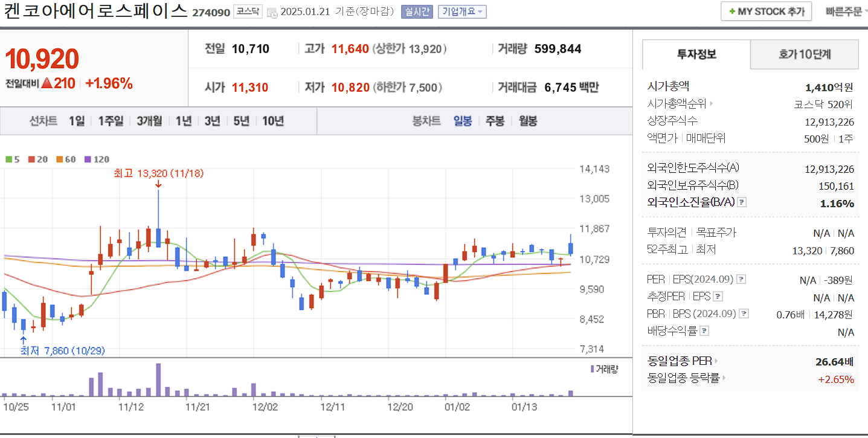This screenshot has width=868, height=438.
Task: Click the EPS(2024.09) help icon
Action: pyautogui.click(x=742, y=279)
